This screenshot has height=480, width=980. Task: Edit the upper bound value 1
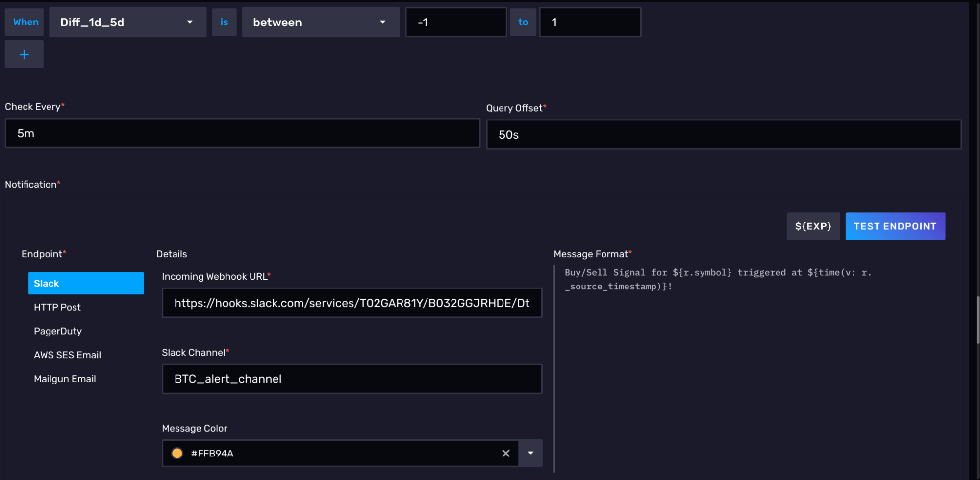[x=590, y=23]
